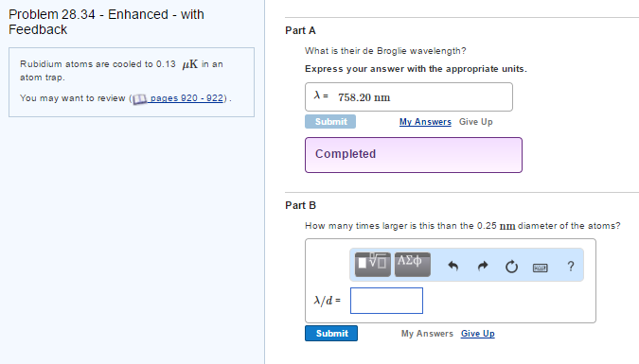Screen dimensions: 639x364
Task: Reset the Part B answer box
Action: (511, 267)
